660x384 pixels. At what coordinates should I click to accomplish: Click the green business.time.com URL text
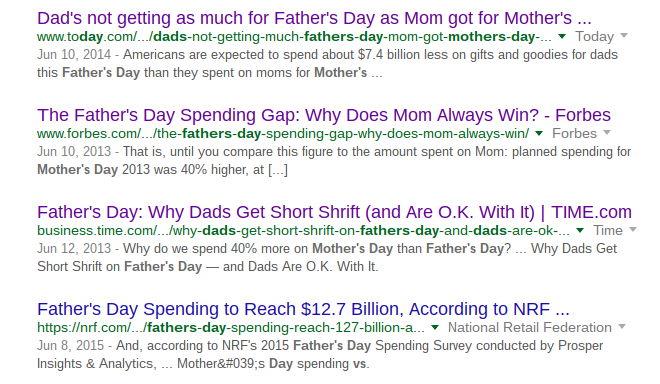pos(303,231)
